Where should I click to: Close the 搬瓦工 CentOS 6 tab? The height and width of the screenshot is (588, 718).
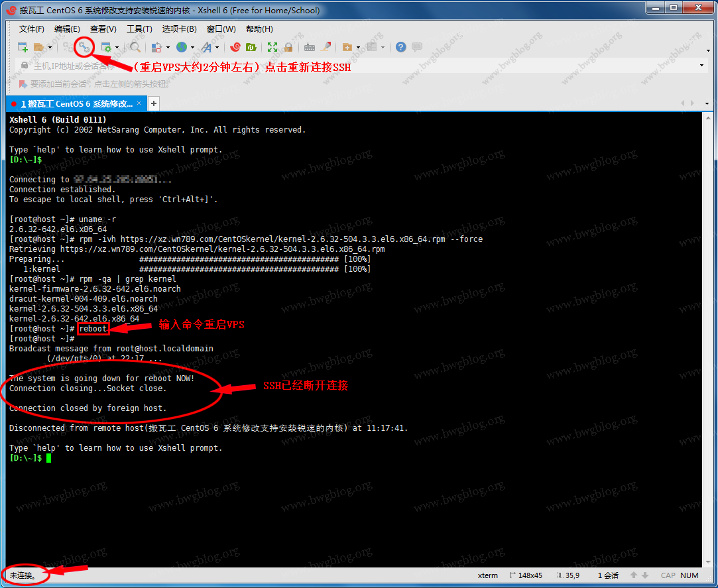139,103
